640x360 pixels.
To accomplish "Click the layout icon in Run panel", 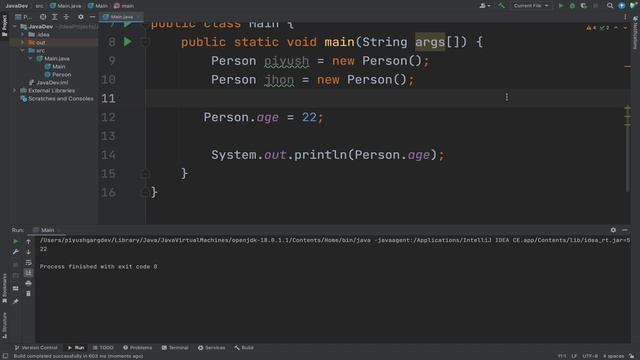I will point(16,289).
